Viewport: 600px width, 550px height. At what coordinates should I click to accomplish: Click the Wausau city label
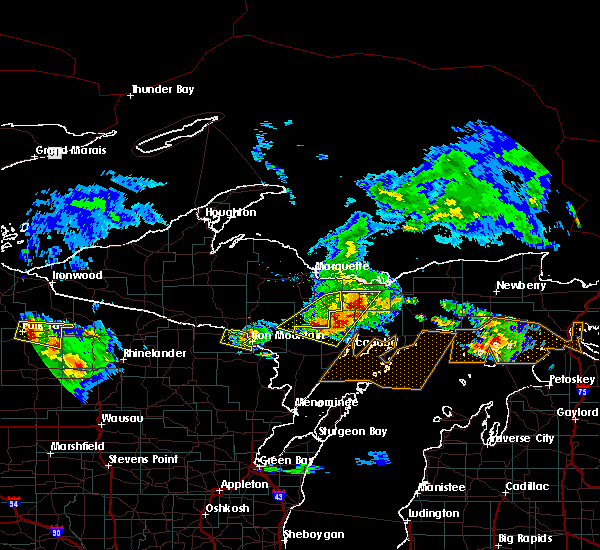point(122,418)
